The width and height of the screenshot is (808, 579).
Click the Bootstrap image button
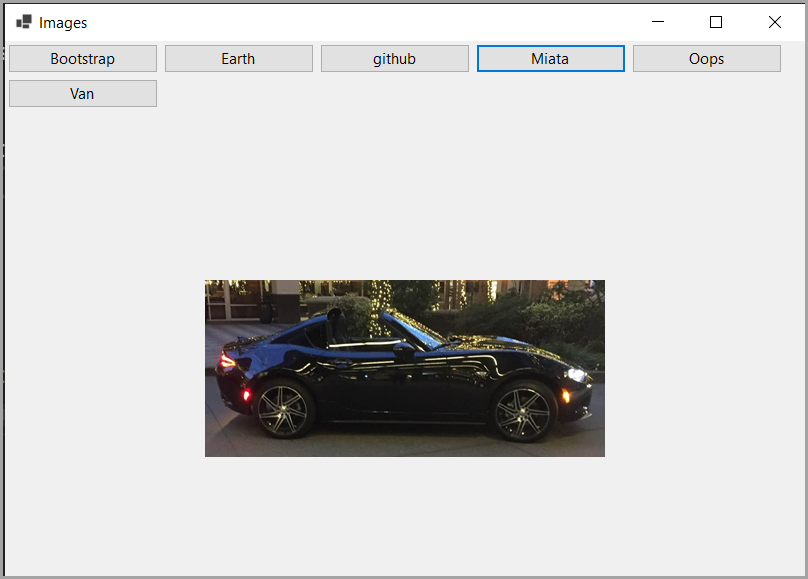[82, 58]
